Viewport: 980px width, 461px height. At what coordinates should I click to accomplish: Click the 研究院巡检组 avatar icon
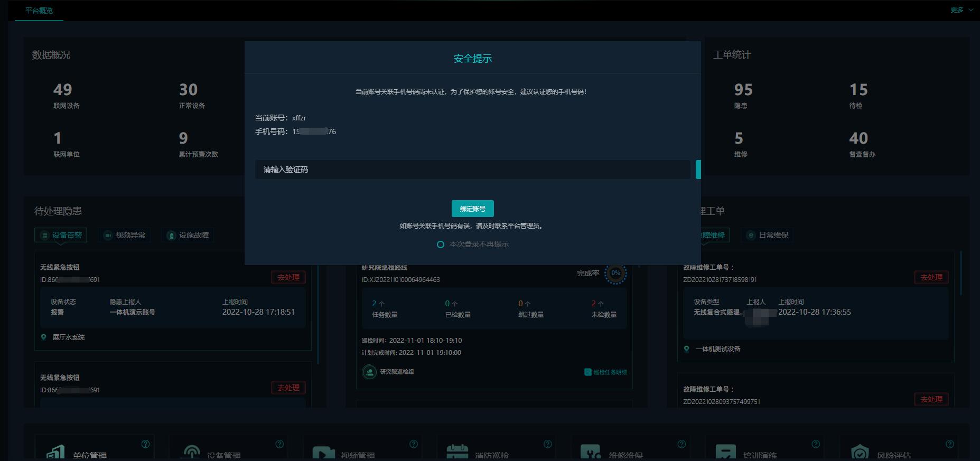369,372
